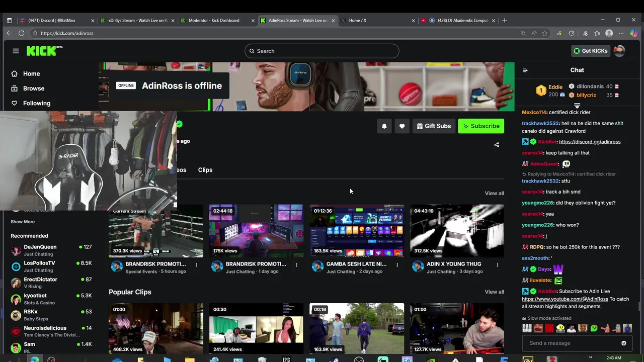Viewport: 644px width, 362px height.
Task: Click username youngmo226 asking who won
Action: pyautogui.click(x=537, y=225)
